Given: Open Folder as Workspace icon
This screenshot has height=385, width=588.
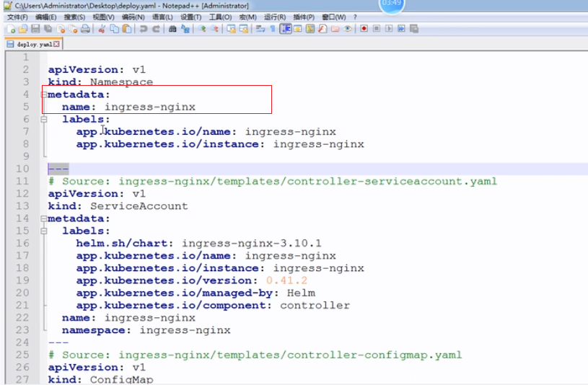Looking at the screenshot, I should (335, 29).
